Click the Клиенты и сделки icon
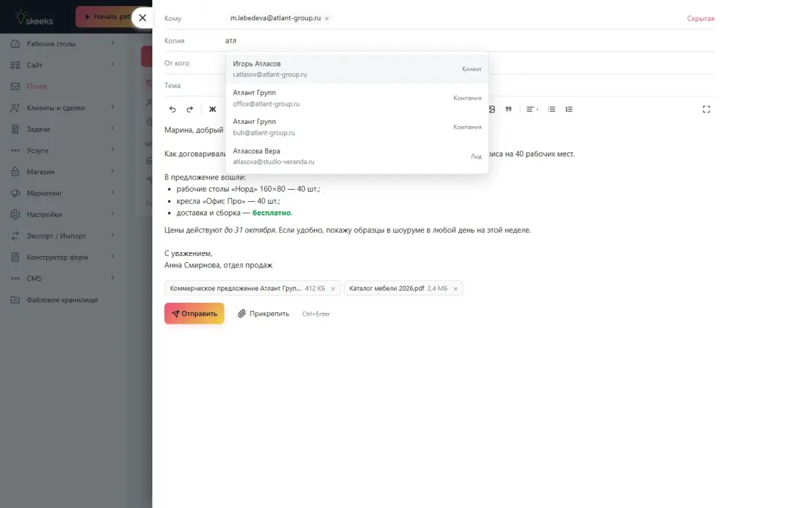This screenshot has width=812, height=508. pyautogui.click(x=15, y=108)
